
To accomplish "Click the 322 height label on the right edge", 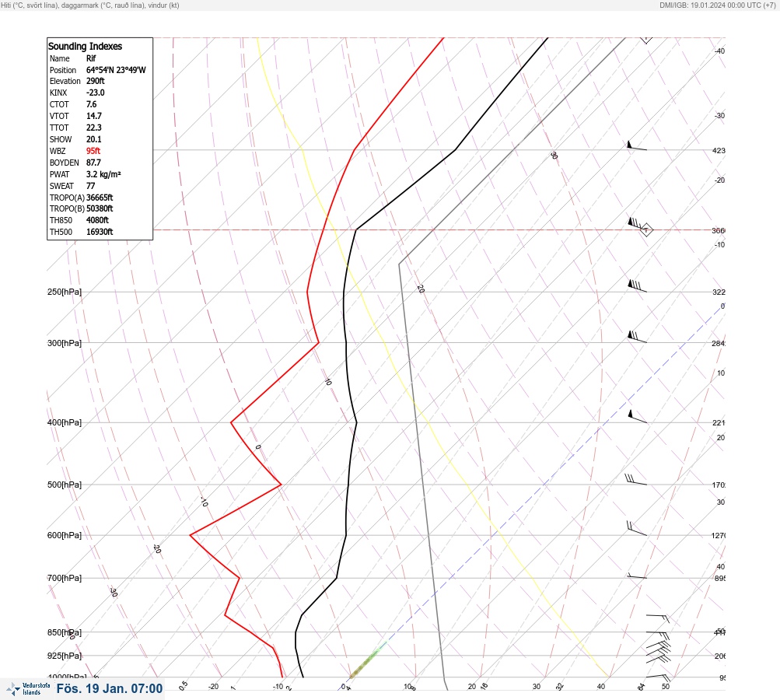I will [x=719, y=292].
